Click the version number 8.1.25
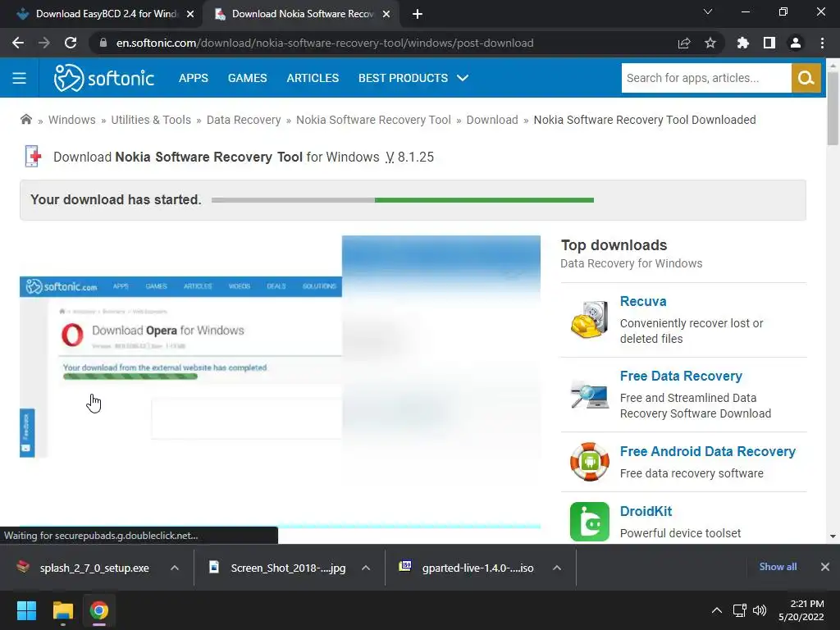The image size is (840, 630). click(416, 157)
